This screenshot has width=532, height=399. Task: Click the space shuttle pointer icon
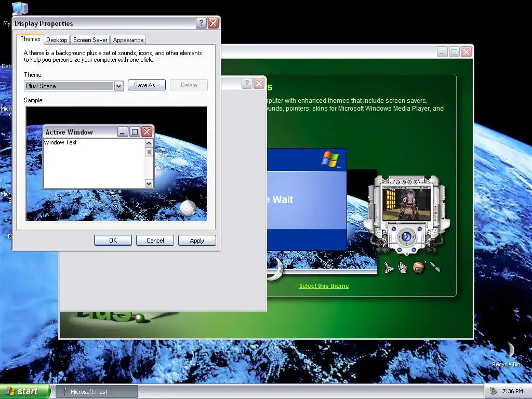pyautogui.click(x=389, y=268)
